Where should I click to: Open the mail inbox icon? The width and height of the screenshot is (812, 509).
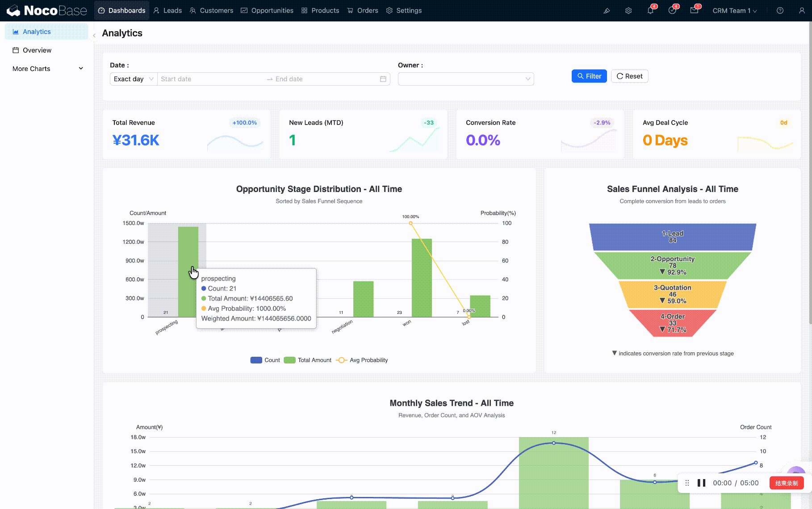point(694,11)
